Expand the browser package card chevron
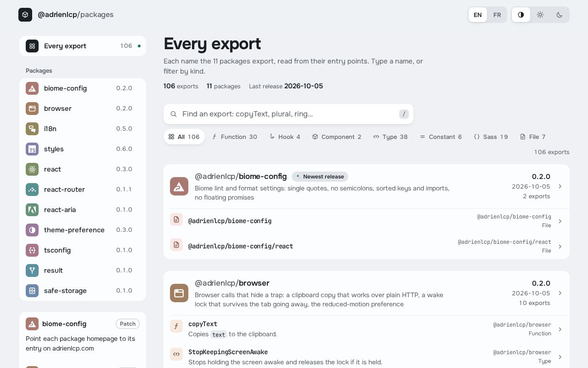This screenshot has width=588, height=368. pyautogui.click(x=560, y=293)
